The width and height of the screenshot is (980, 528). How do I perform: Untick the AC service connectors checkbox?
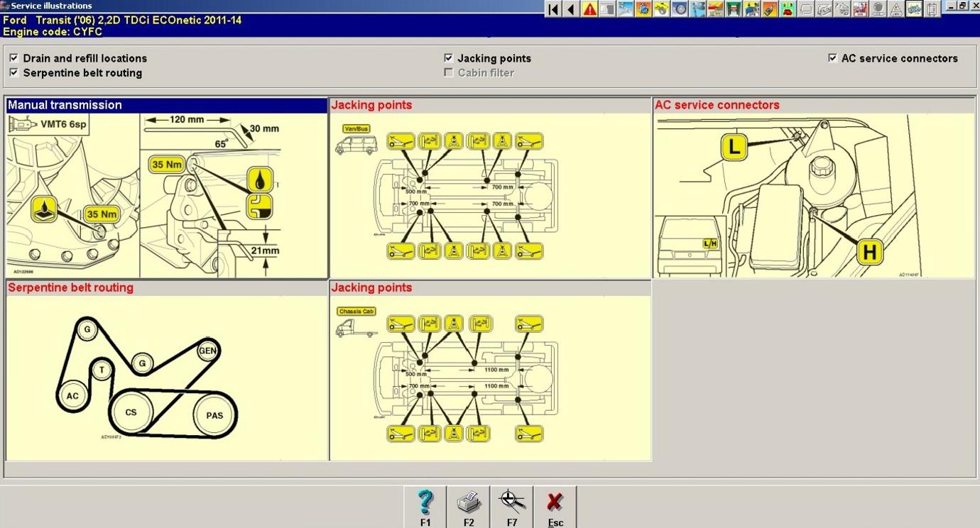pos(832,58)
